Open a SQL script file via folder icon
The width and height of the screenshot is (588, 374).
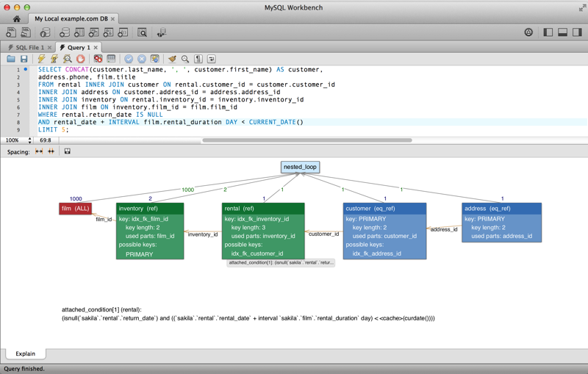pos(11,59)
